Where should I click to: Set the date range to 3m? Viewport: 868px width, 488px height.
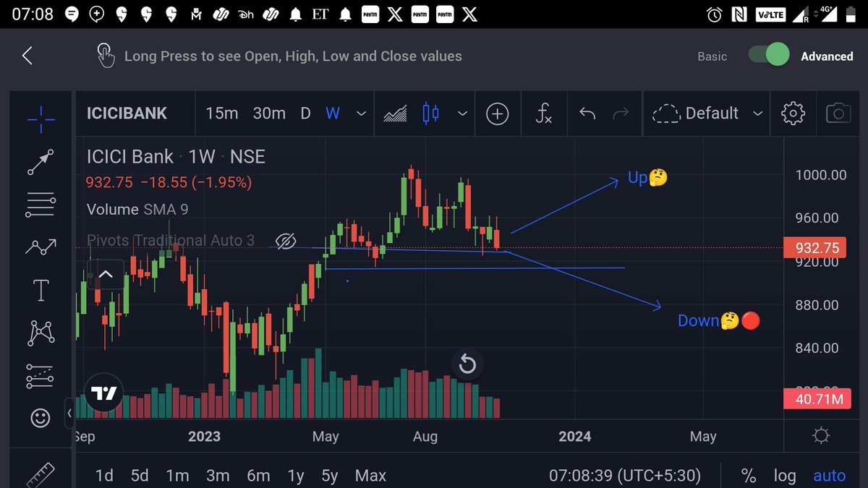(x=218, y=476)
